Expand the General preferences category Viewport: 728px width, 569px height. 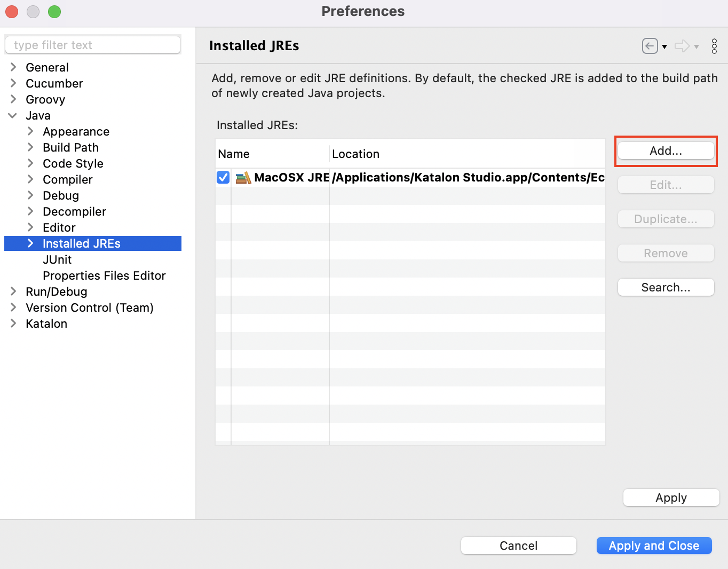[x=13, y=67]
